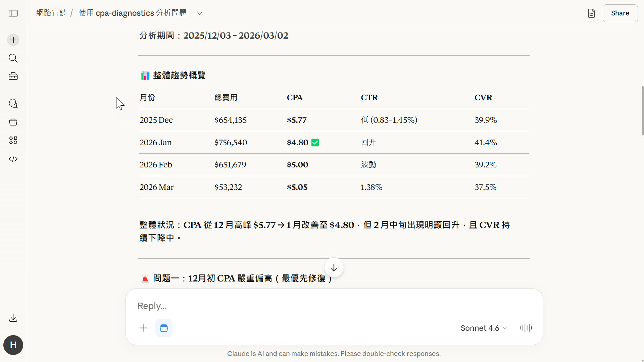644x362 pixels.
Task: Toggle the sidebar panel icon
Action: tap(13, 13)
